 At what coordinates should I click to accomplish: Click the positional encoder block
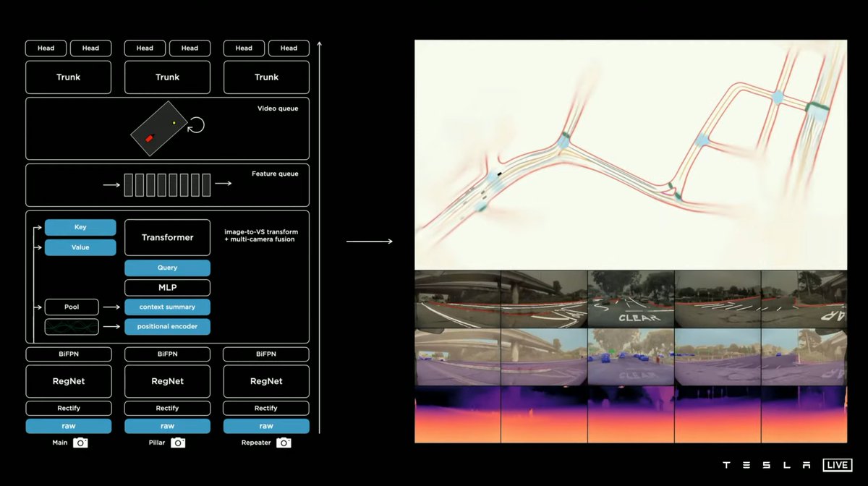pyautogui.click(x=167, y=326)
